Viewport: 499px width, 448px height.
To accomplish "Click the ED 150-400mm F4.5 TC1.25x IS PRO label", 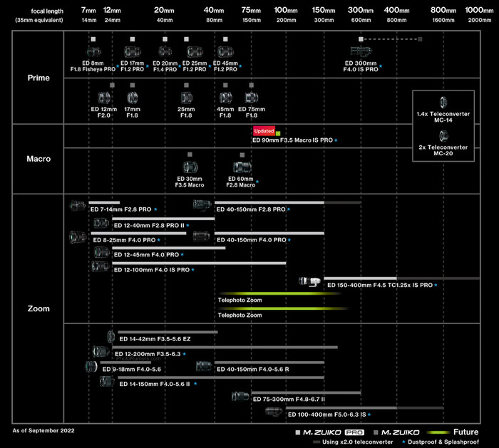I will 380,285.
